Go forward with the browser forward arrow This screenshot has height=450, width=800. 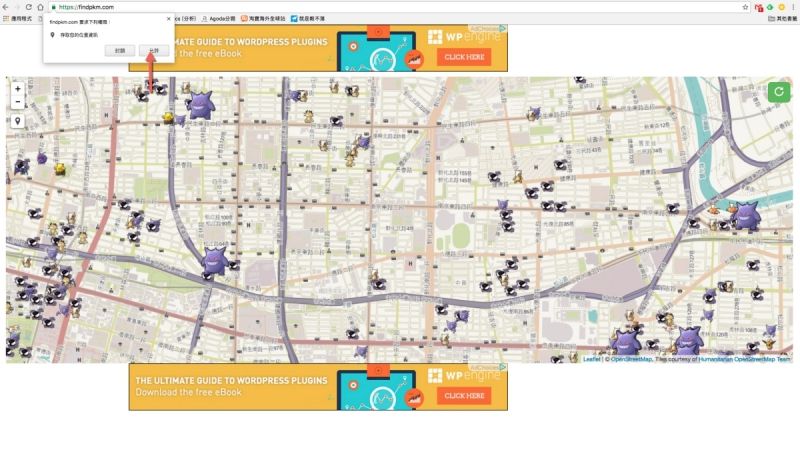[x=17, y=7]
